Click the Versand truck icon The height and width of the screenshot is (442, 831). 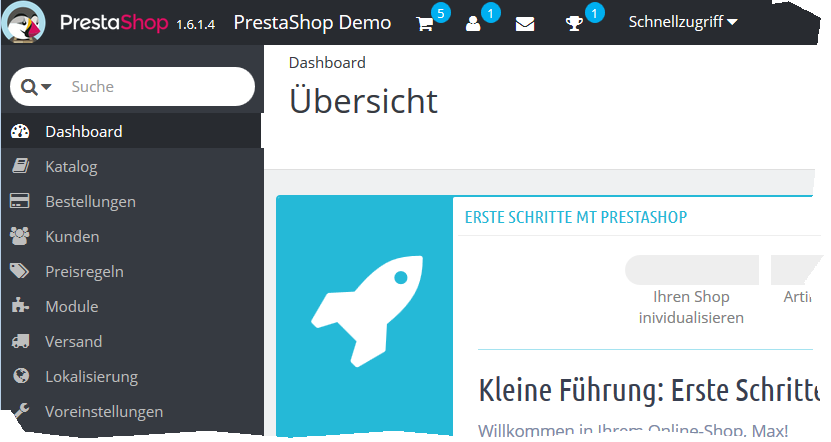tap(20, 341)
